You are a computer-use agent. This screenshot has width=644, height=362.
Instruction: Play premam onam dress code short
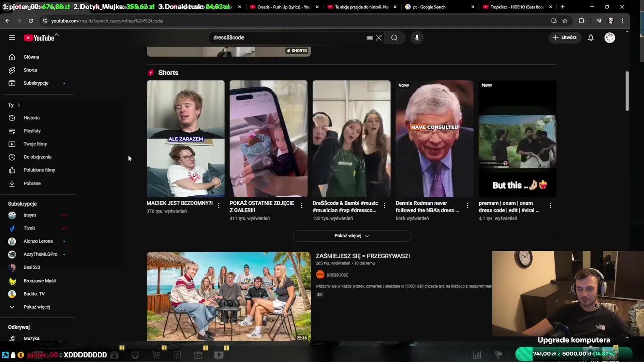tap(518, 139)
